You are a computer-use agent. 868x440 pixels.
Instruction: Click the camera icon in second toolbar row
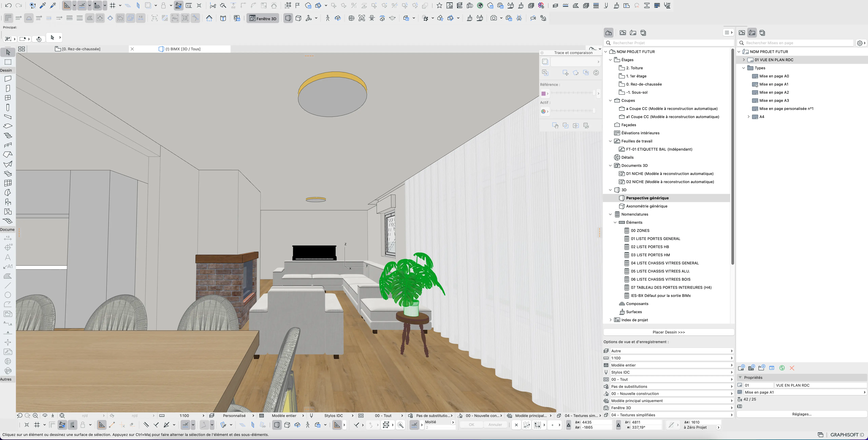(x=494, y=18)
